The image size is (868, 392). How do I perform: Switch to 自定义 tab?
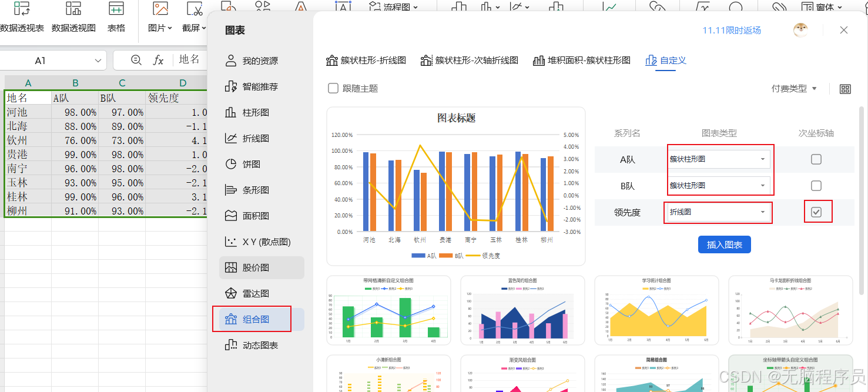(666, 60)
